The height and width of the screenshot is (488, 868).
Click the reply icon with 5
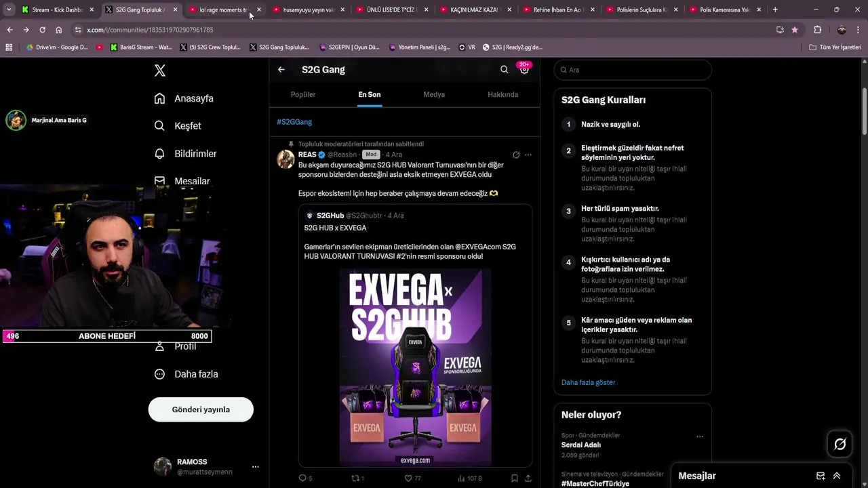point(305,478)
